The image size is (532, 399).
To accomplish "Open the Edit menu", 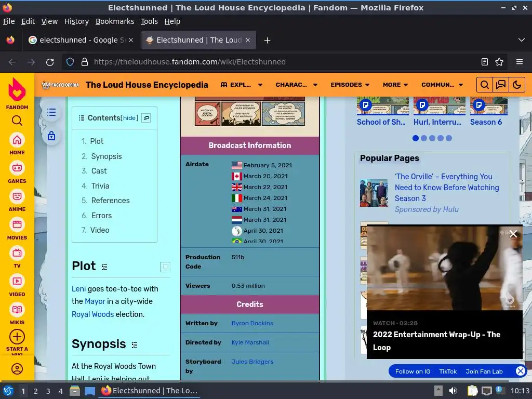I will click(x=28, y=21).
